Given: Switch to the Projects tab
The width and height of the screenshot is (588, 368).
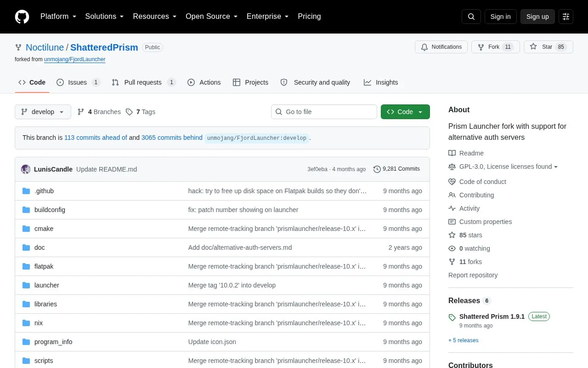Looking at the screenshot, I should [x=250, y=82].
